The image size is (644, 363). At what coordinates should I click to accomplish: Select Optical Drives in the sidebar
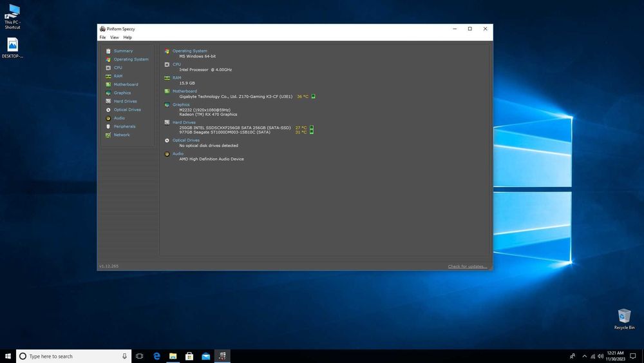(x=128, y=110)
